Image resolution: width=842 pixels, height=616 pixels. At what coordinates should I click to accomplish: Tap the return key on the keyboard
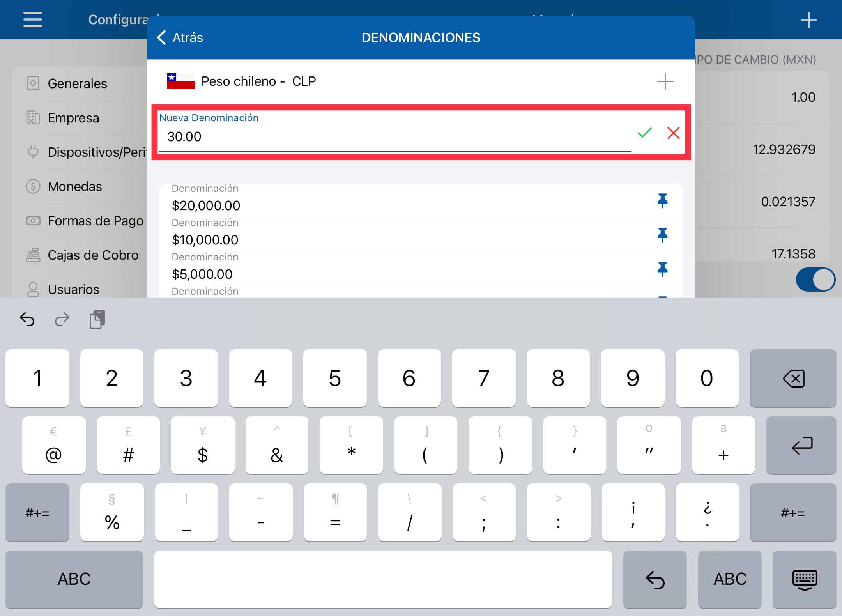point(801,445)
